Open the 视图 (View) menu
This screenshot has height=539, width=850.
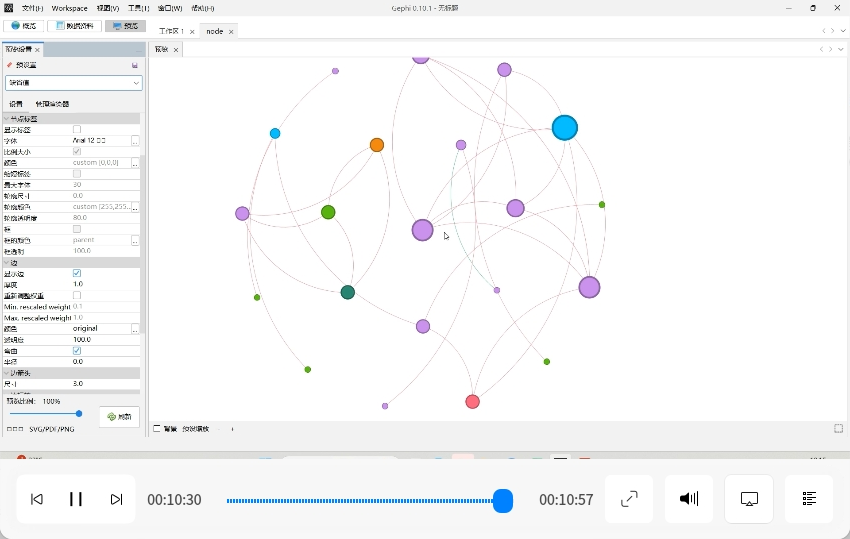click(107, 8)
